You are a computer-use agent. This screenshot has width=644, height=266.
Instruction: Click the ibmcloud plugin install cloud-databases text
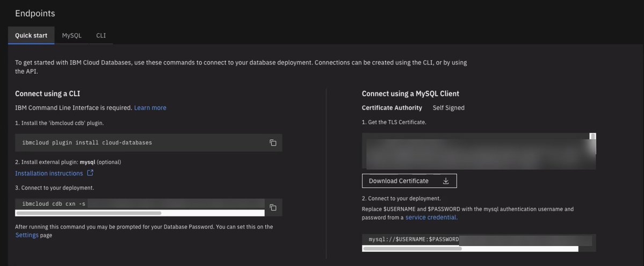coord(87,142)
